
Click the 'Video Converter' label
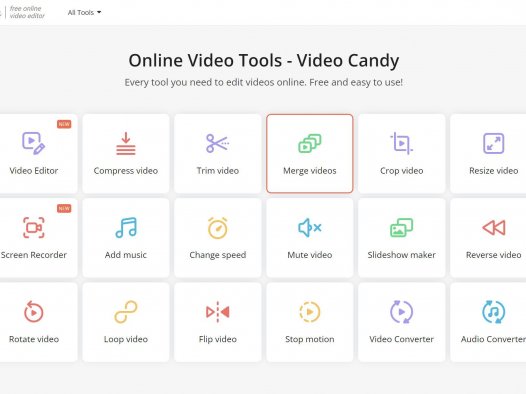[x=402, y=339]
